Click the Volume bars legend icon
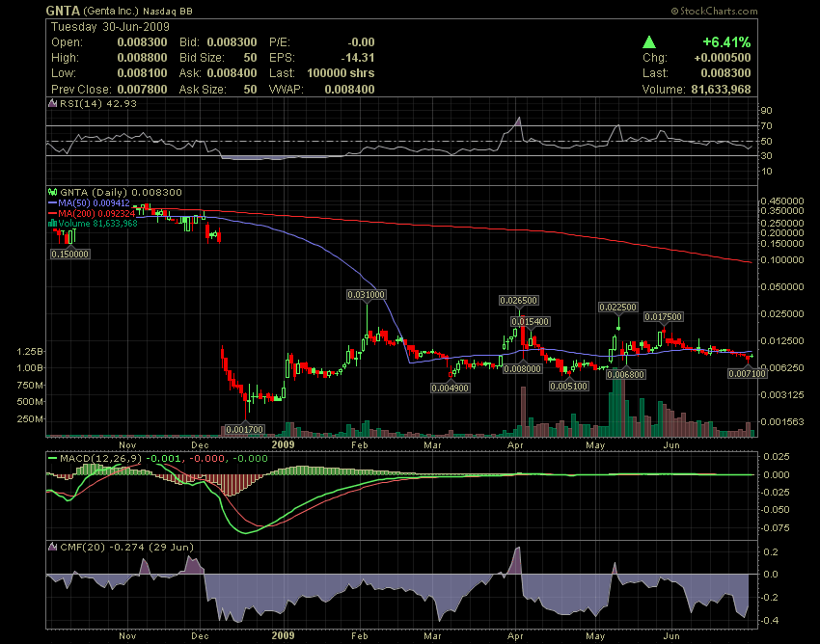 click(x=52, y=224)
